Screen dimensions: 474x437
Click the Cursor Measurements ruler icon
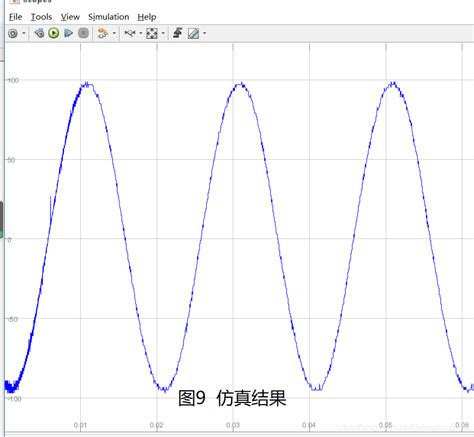193,33
